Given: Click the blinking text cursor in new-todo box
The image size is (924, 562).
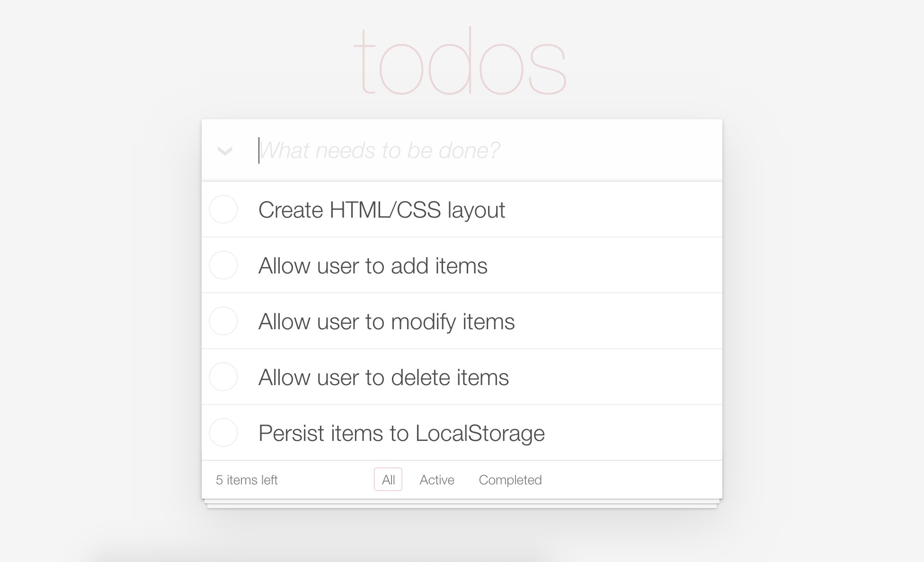Looking at the screenshot, I should [x=259, y=150].
